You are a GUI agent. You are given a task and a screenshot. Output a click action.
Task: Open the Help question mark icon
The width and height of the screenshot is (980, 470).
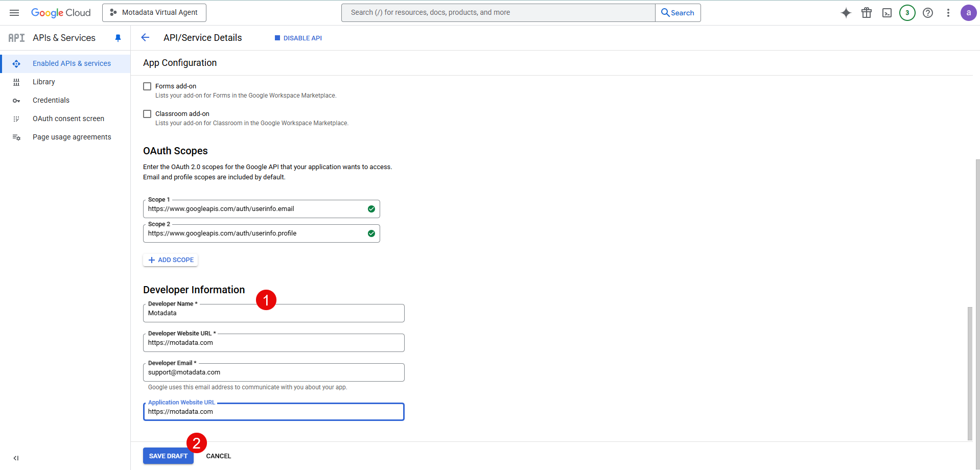click(x=927, y=12)
